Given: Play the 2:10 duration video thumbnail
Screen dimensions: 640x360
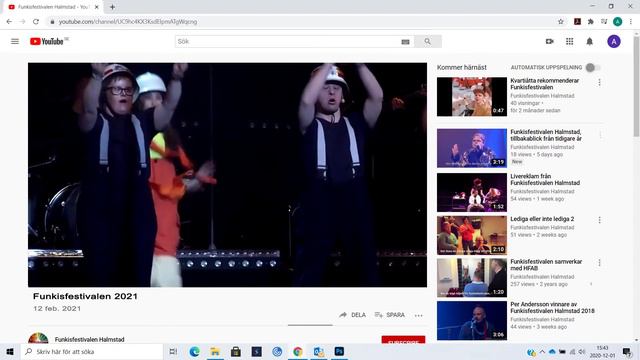Looking at the screenshot, I should pyautogui.click(x=472, y=235).
